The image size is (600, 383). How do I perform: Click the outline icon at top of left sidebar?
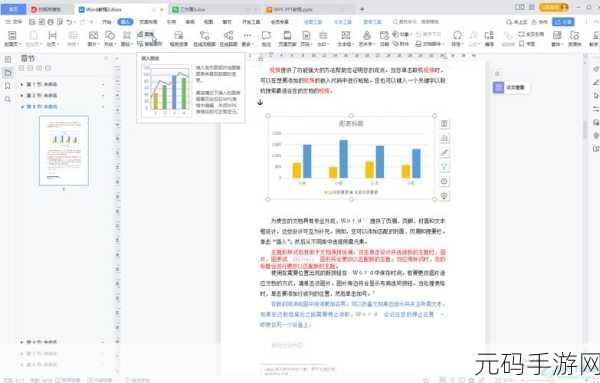8,59
